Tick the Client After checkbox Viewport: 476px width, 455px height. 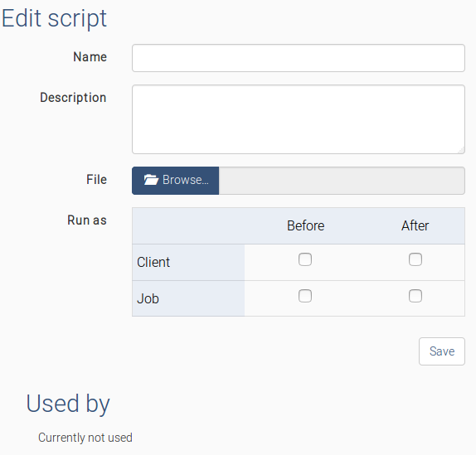coord(415,259)
